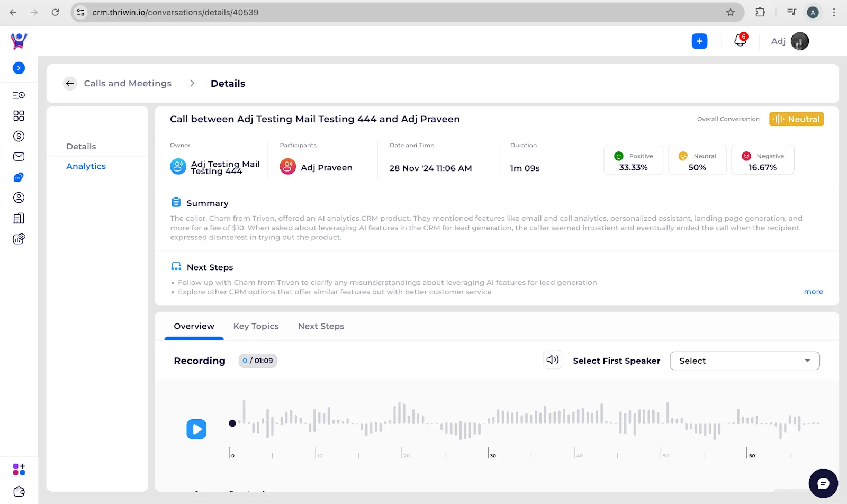
Task: Open the Adj profile avatar
Action: pyautogui.click(x=799, y=41)
